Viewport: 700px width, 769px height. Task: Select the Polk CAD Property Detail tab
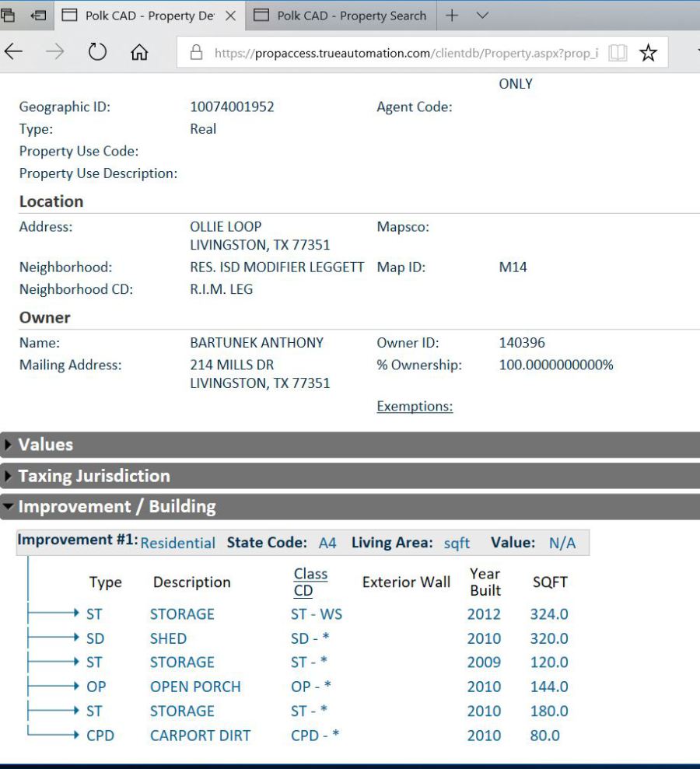148,16
